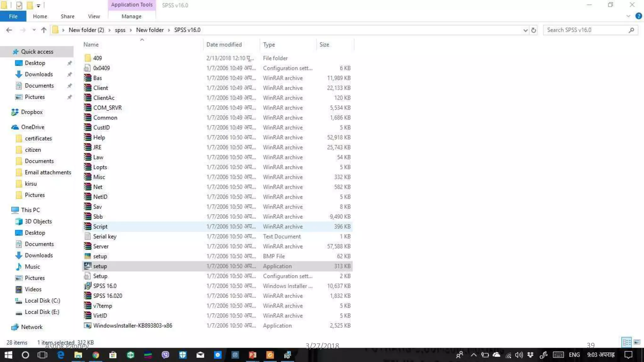Open the setup Application file
The height and width of the screenshot is (362, 644).
[100, 266]
